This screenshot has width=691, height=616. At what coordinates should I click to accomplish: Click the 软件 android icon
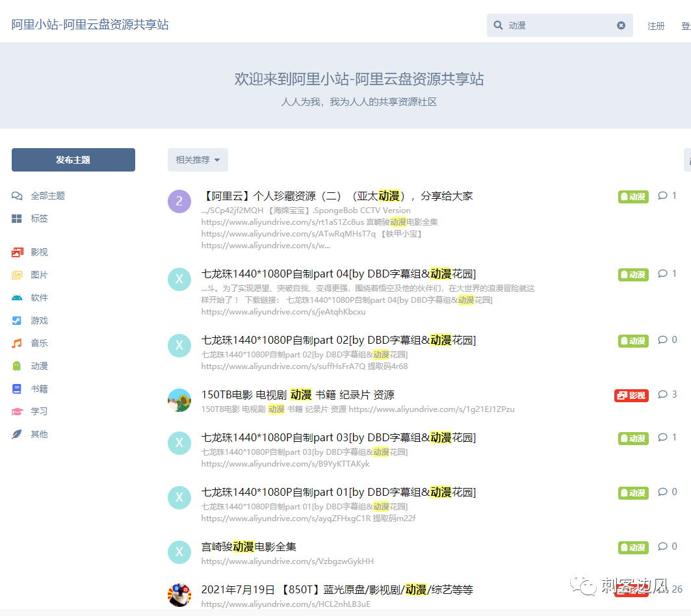pos(17,298)
